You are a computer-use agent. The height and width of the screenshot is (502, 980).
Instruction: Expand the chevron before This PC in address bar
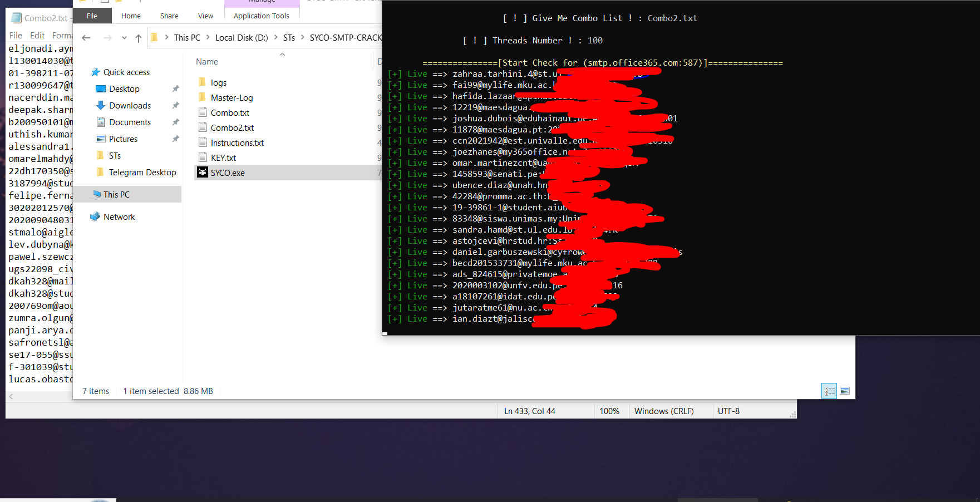point(166,37)
